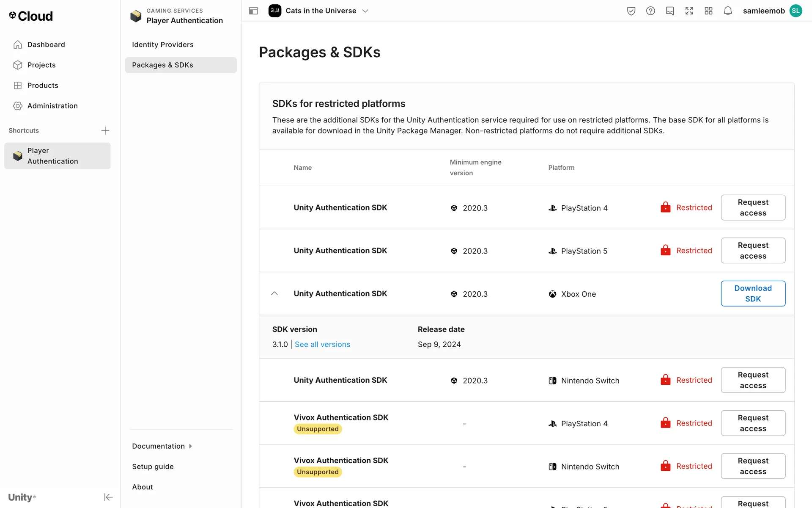Select Administration in the sidebar
Viewport: 812px width, 508px height.
[x=52, y=106]
